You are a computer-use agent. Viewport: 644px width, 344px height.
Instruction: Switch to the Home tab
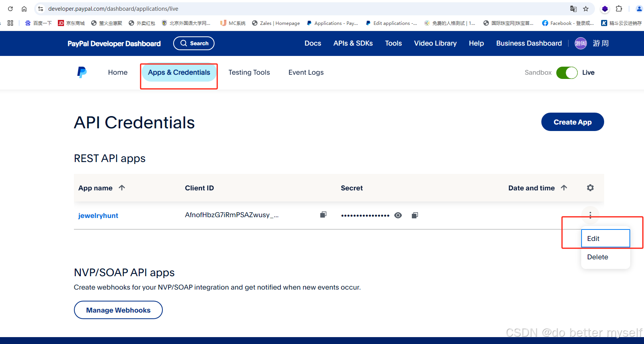118,72
